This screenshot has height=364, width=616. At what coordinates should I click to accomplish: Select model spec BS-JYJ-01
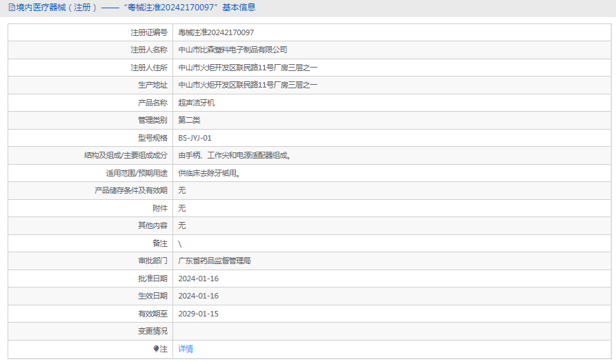tap(195, 138)
